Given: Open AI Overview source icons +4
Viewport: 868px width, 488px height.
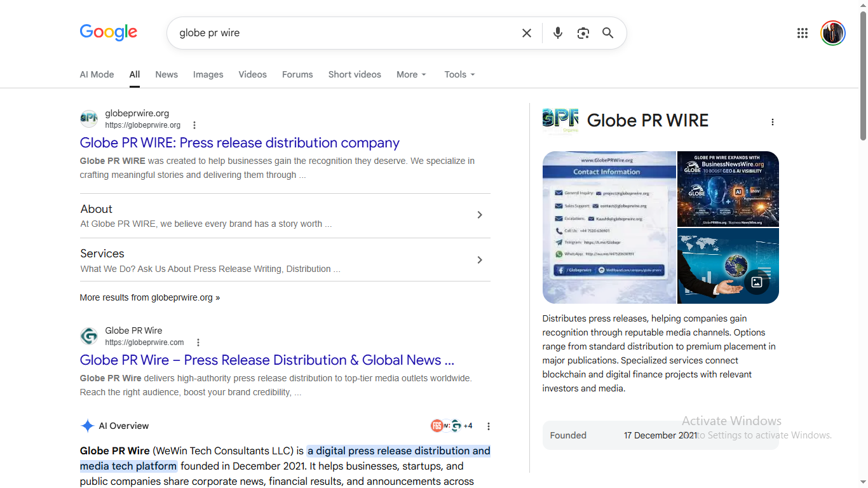Looking at the screenshot, I should [x=452, y=426].
